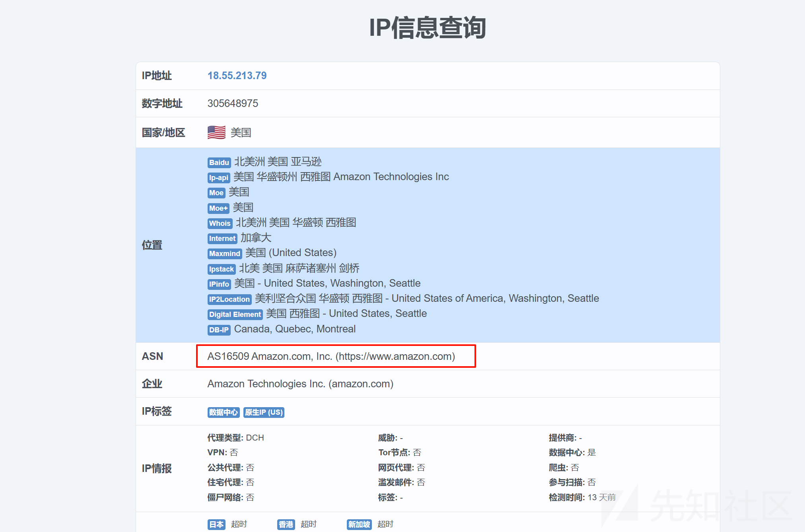Click the 香港 node badge
The width and height of the screenshot is (805, 532).
coord(286,524)
